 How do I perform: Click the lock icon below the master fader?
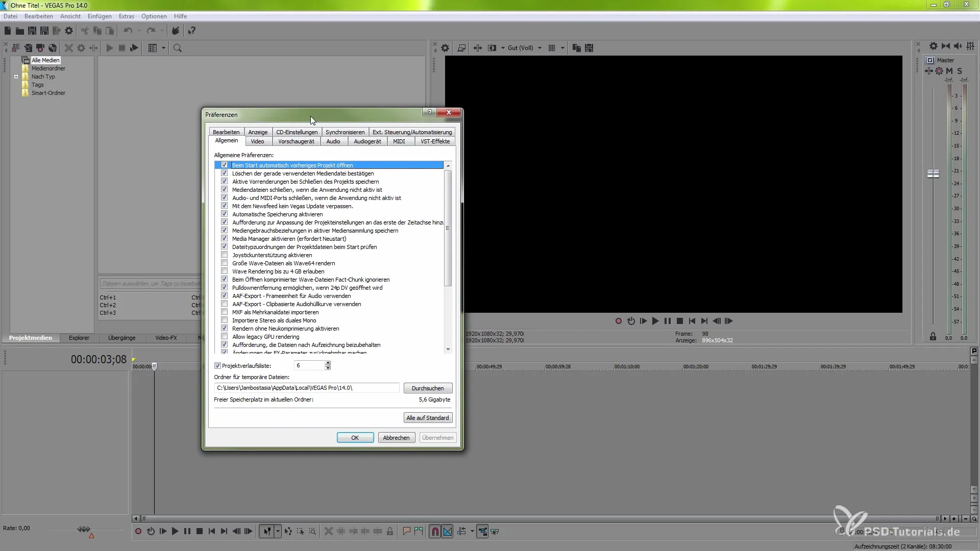(933, 337)
